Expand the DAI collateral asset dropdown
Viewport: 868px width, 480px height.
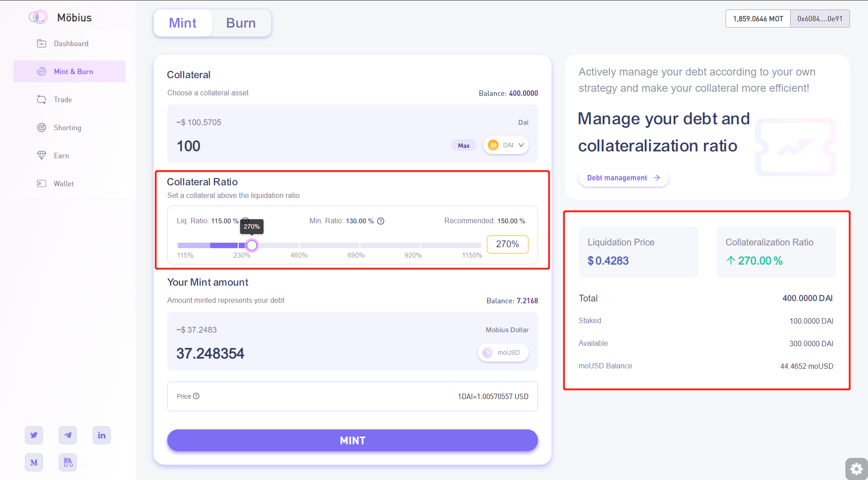pyautogui.click(x=506, y=145)
